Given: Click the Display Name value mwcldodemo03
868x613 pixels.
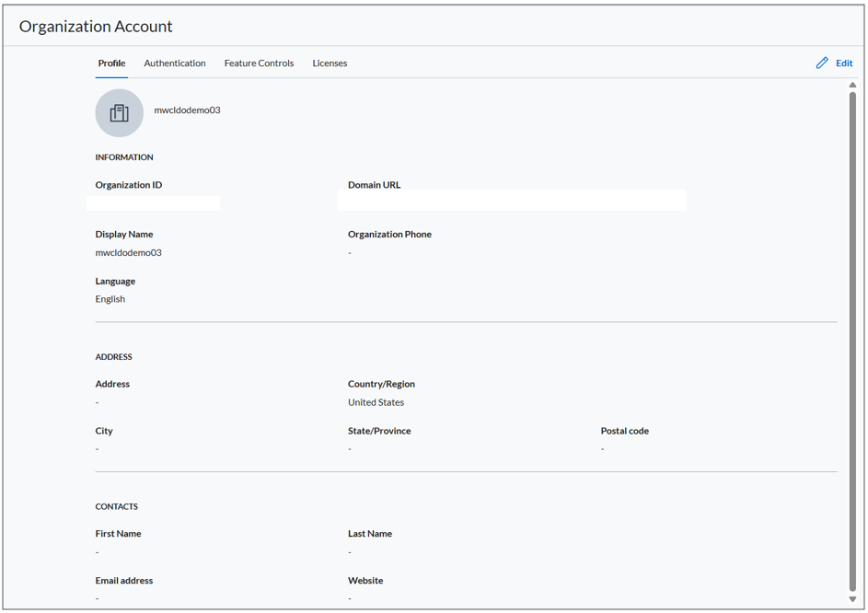Looking at the screenshot, I should pyautogui.click(x=129, y=252).
